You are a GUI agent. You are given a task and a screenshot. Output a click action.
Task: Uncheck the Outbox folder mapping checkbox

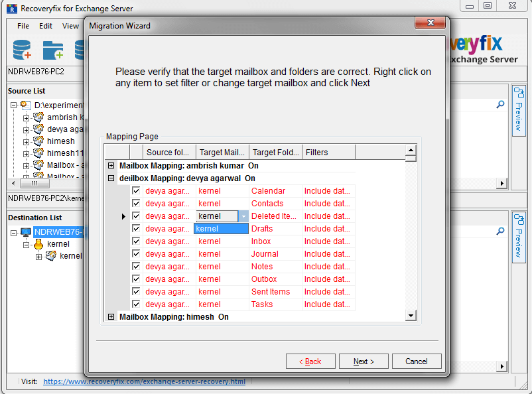point(136,279)
